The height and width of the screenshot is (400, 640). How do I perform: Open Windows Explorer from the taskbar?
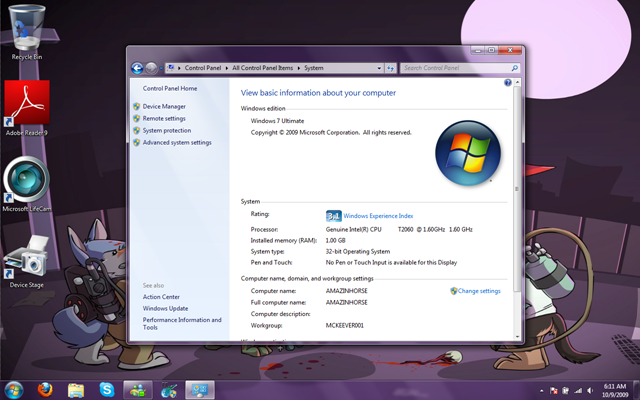[x=76, y=390]
